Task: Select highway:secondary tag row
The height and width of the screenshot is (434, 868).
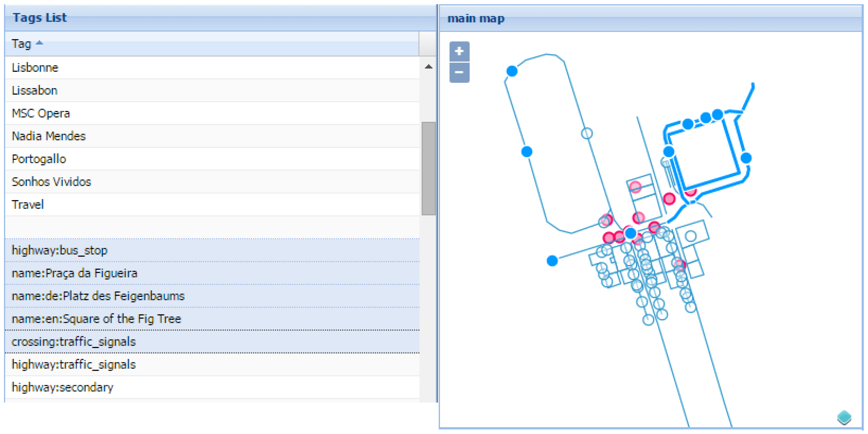Action: pyautogui.click(x=62, y=388)
